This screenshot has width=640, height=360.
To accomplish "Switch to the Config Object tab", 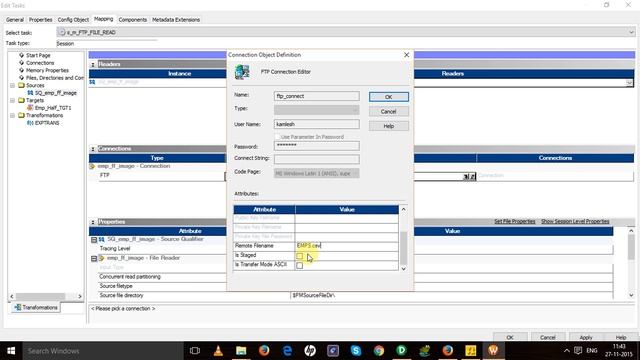I will (73, 20).
